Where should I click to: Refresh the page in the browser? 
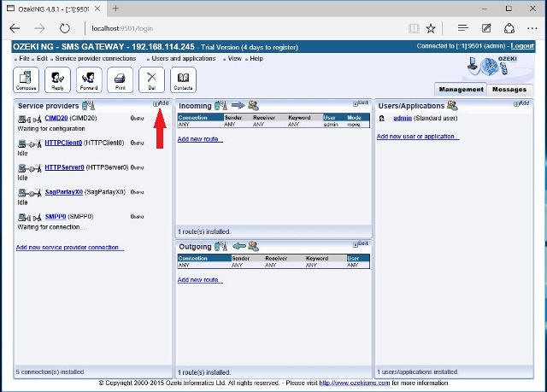[x=65, y=28]
